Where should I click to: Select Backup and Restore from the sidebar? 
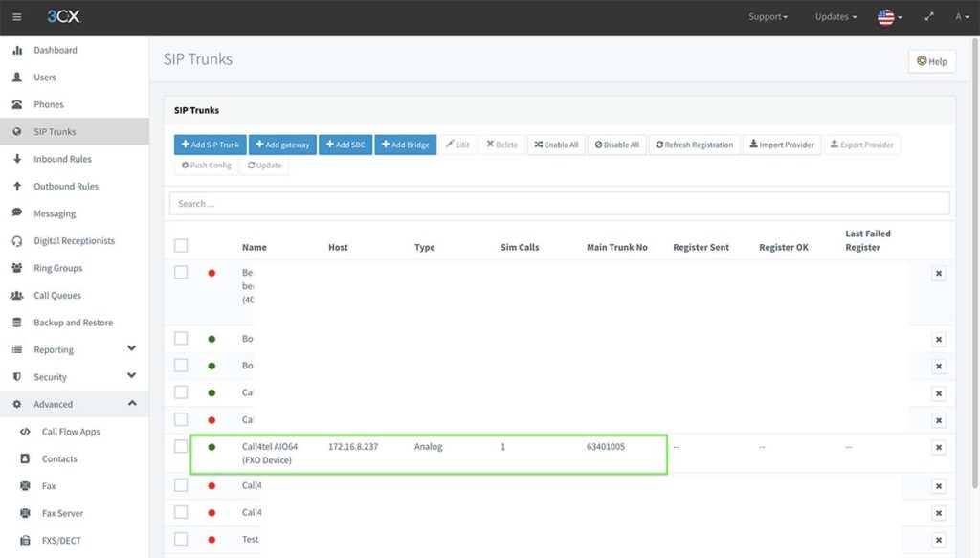[72, 322]
